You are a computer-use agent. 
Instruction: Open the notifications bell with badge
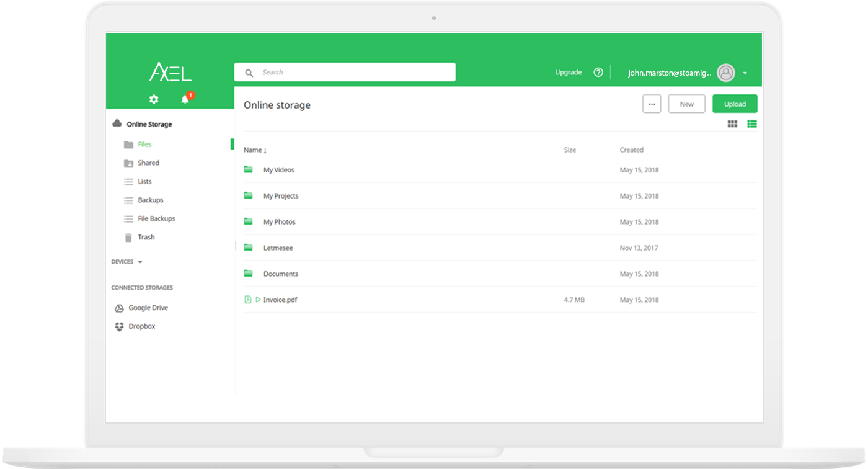[187, 98]
